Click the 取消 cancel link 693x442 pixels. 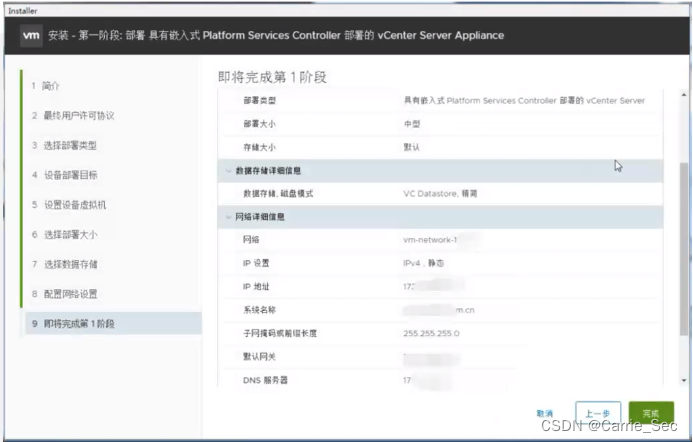544,413
